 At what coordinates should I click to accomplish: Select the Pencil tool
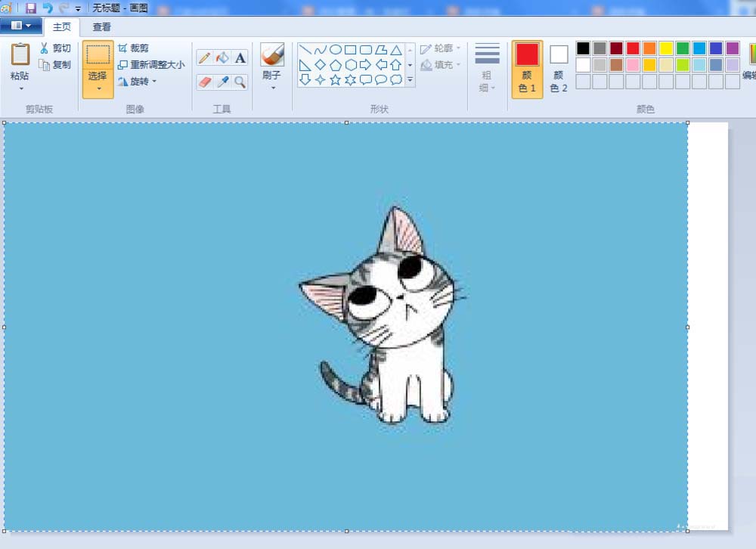pos(204,58)
